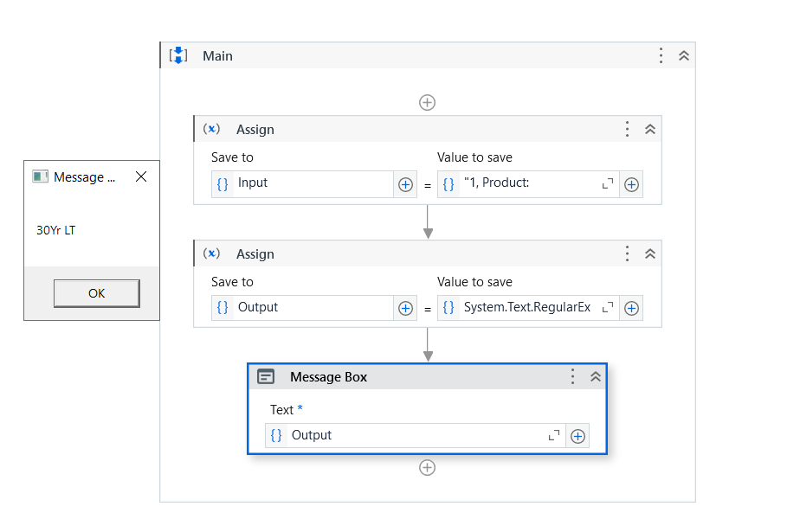Image resolution: width=787 pixels, height=532 pixels.
Task: Click the (x) icon on the first Assign activity
Action: pyautogui.click(x=211, y=128)
